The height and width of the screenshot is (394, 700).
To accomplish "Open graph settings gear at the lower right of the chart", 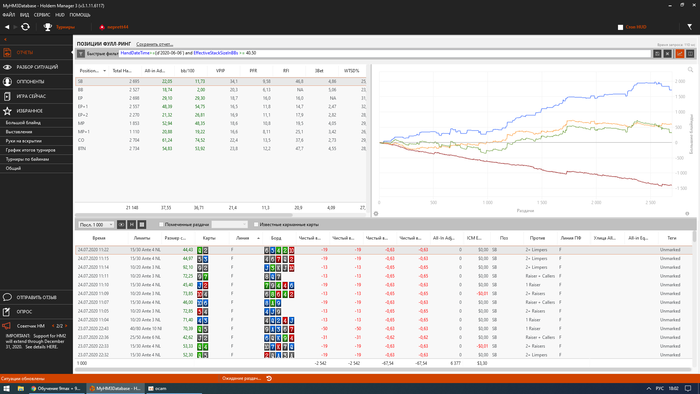I will tap(687, 214).
